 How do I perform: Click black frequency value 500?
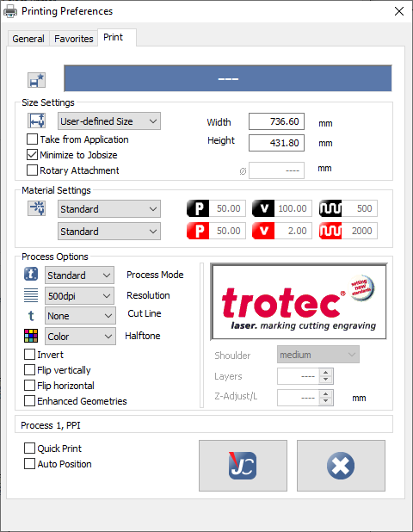360,208
